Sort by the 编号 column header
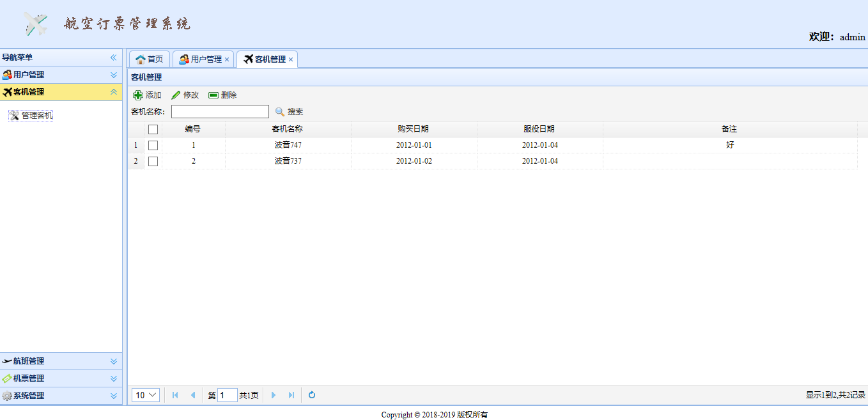 click(x=193, y=129)
